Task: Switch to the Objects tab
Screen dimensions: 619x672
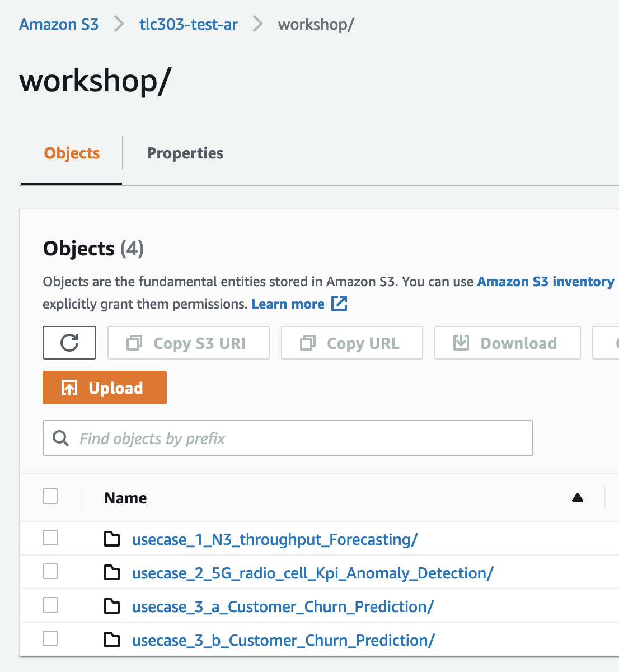Action: click(x=72, y=153)
